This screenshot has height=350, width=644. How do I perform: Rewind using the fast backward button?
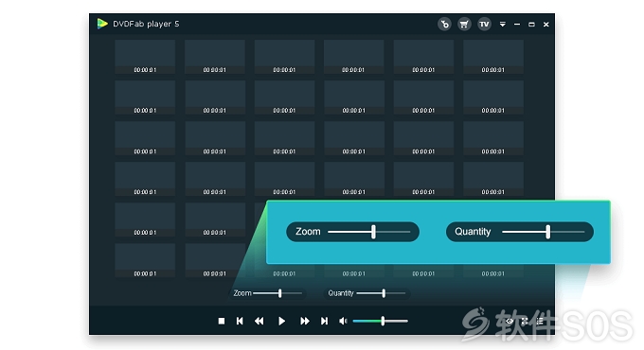point(259,321)
